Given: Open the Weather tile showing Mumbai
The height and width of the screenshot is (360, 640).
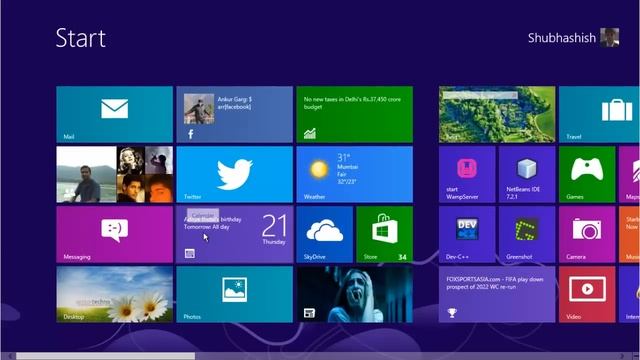Looking at the screenshot, I should [354, 174].
